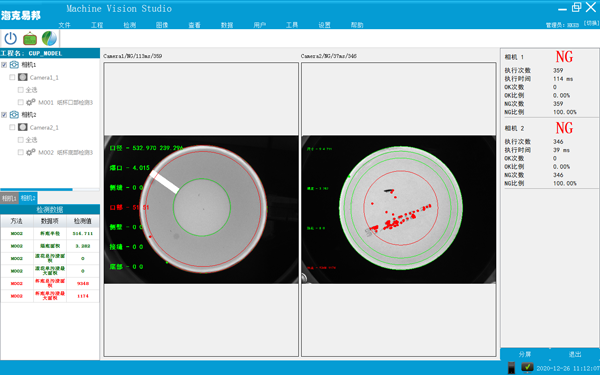Click the gear icon beside M002
This screenshot has height=375, width=600.
tap(31, 152)
